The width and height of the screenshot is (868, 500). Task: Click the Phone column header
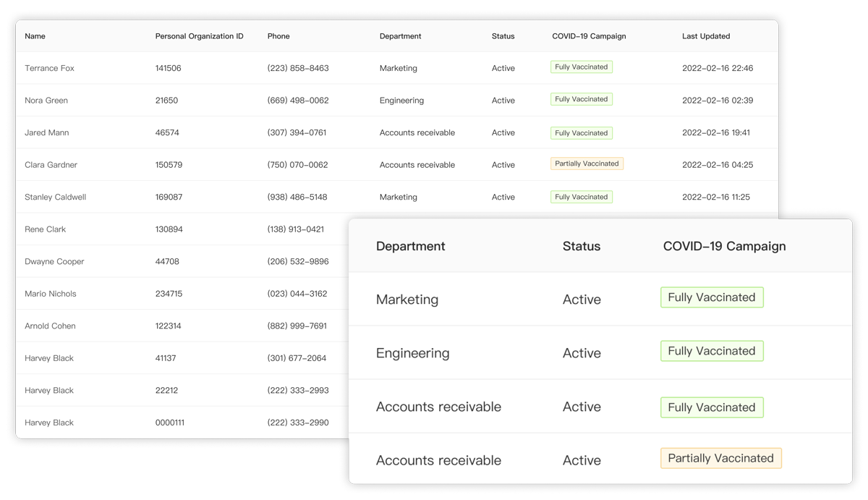pyautogui.click(x=278, y=36)
